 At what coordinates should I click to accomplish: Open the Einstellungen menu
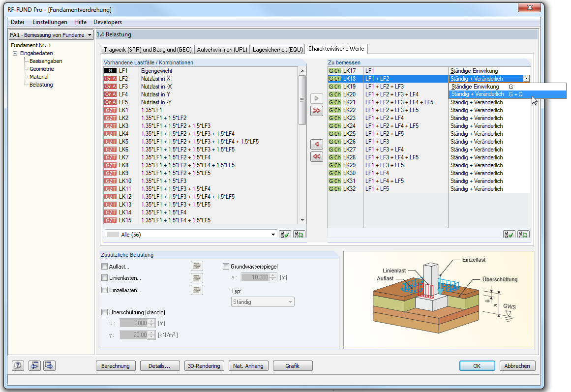tap(50, 22)
